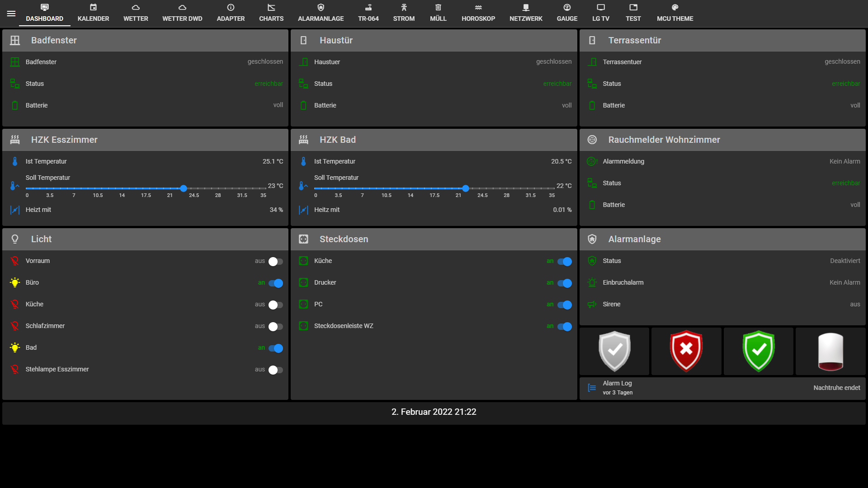Disable the Drucker socket switch
The image size is (868, 488).
tap(564, 283)
